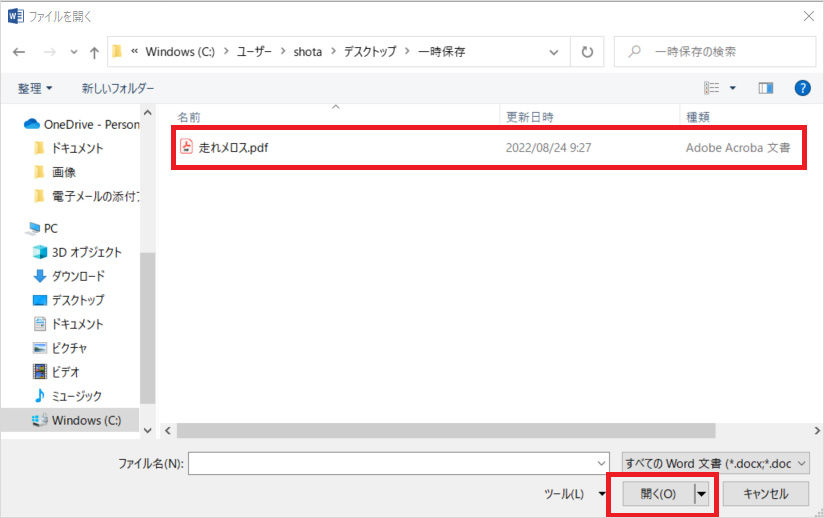Viewport: 824px width, 518px height.
Task: Open ドキュメント under PC in sidebar
Action: click(68, 324)
